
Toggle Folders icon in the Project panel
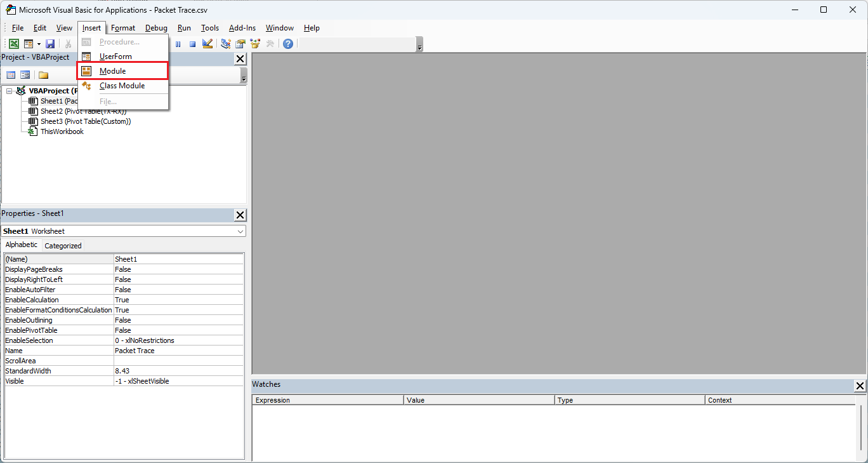tap(43, 75)
